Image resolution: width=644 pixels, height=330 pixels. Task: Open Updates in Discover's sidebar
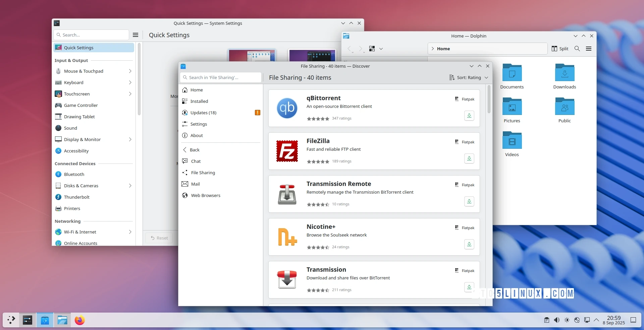click(x=204, y=113)
